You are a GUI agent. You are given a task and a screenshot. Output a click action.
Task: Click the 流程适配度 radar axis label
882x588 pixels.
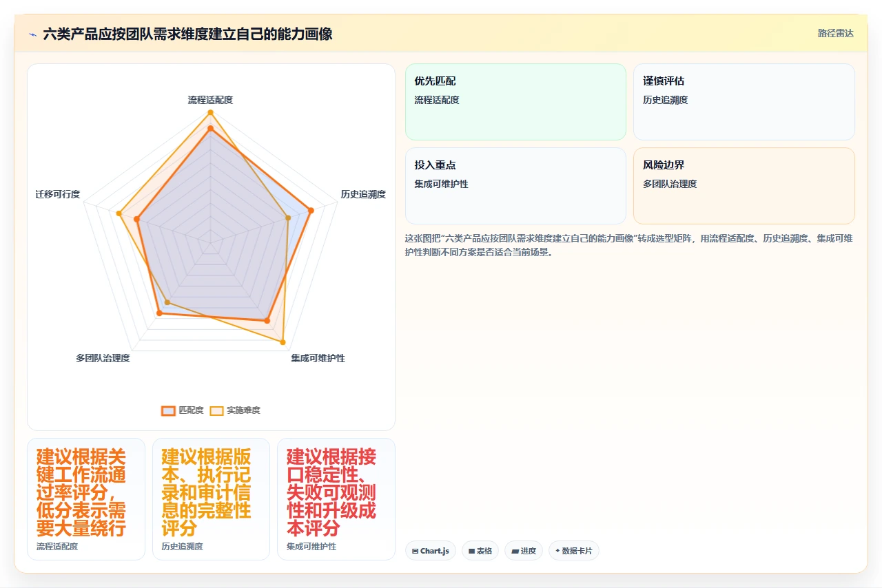coord(210,100)
